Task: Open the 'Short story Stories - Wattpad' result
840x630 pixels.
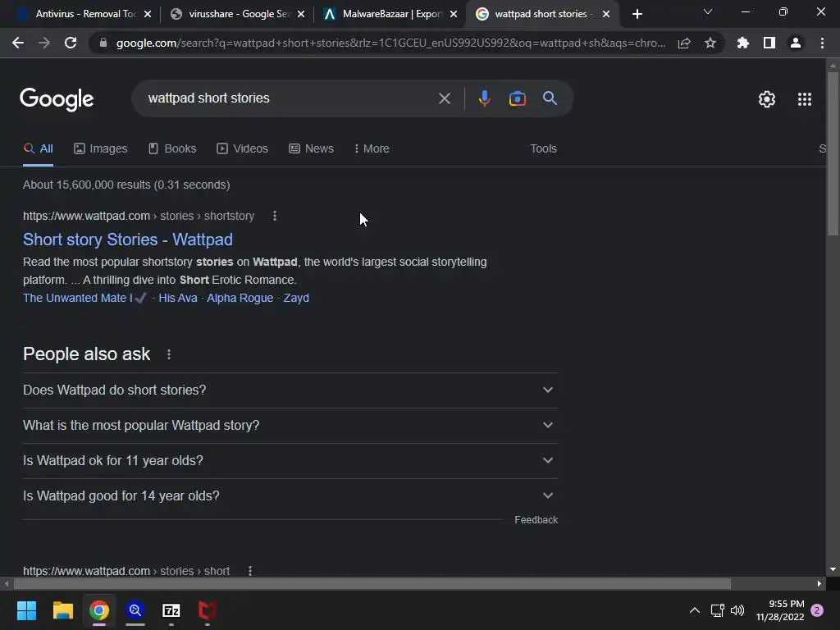Action: [127, 240]
